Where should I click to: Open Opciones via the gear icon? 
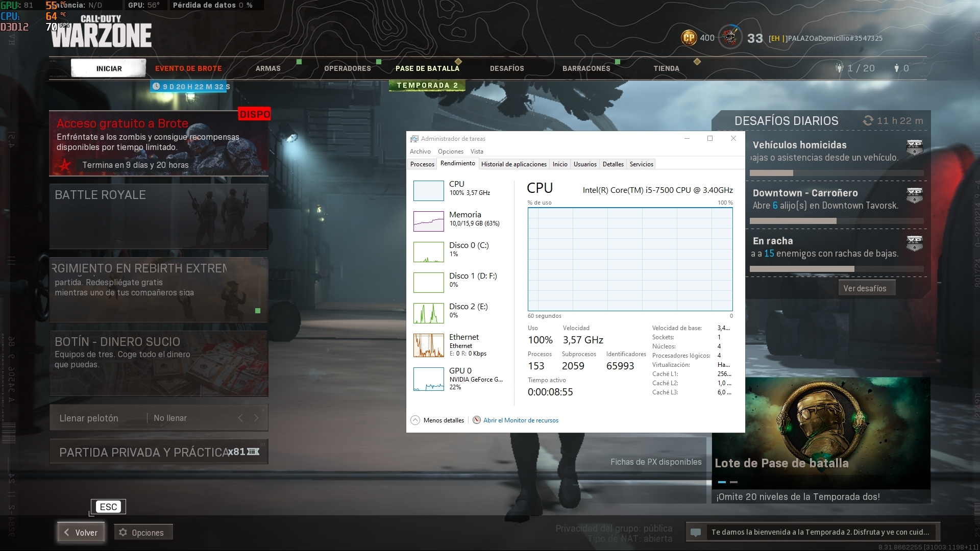[123, 533]
